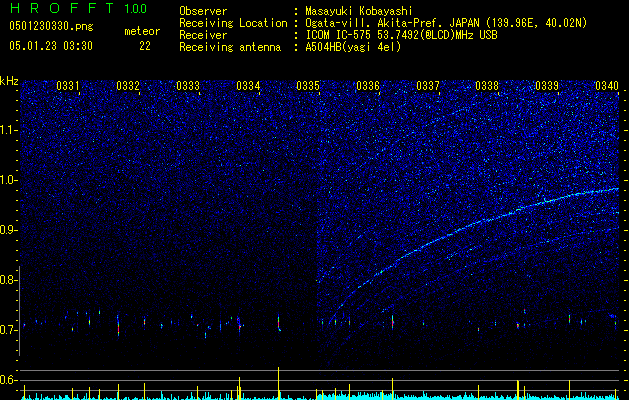The height and width of the screenshot is (400, 629).
Task: Click the observer name Masayuki Kobayashi
Action: 359,11
